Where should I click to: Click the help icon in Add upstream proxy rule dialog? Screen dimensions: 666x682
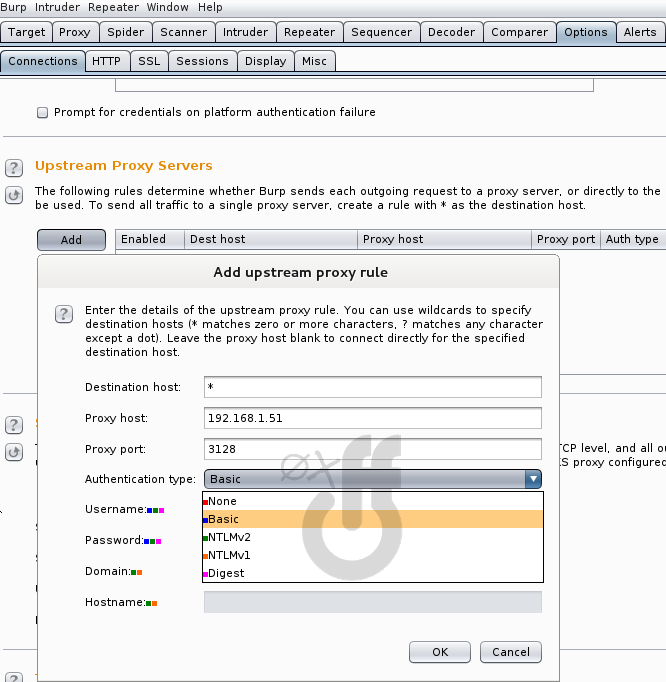[x=64, y=314]
